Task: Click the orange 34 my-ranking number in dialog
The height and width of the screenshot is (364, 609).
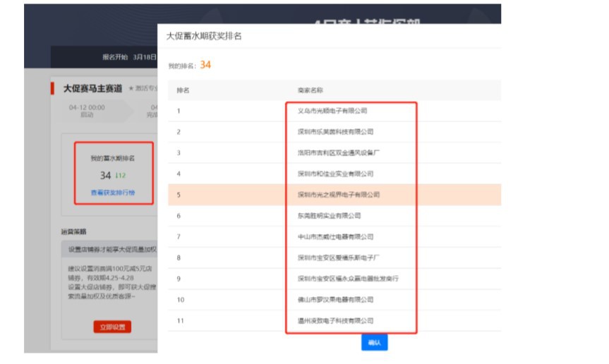Action: click(205, 65)
